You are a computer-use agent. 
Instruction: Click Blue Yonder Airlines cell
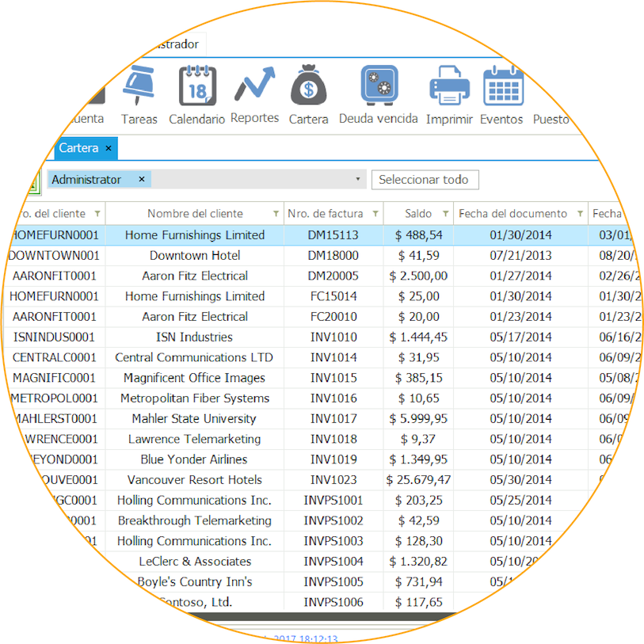(x=195, y=459)
